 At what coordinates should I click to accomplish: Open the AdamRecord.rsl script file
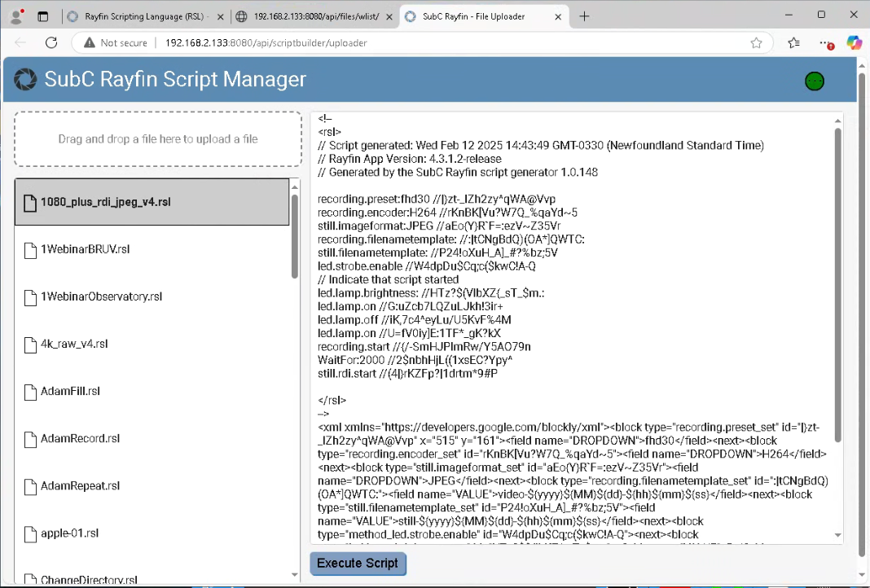point(80,438)
